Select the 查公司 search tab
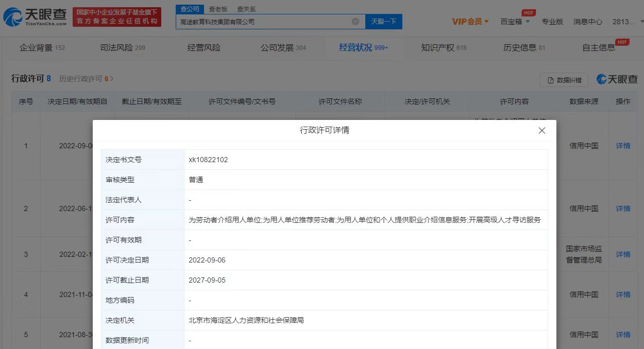The height and width of the screenshot is (349, 644). (190, 9)
